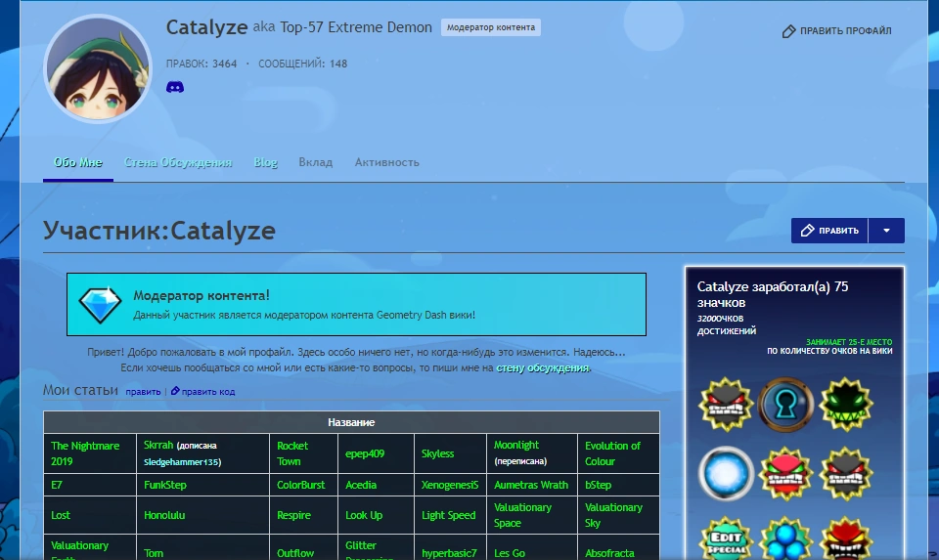Viewport: 939px width, 560px height.
Task: Click 'править' link beside Мои статьи
Action: [143, 391]
